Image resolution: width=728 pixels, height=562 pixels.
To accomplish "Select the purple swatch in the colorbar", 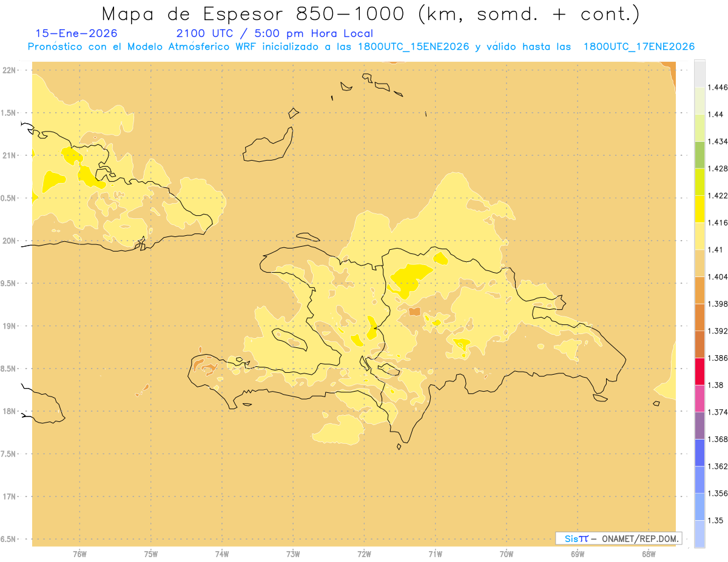I will click(699, 426).
